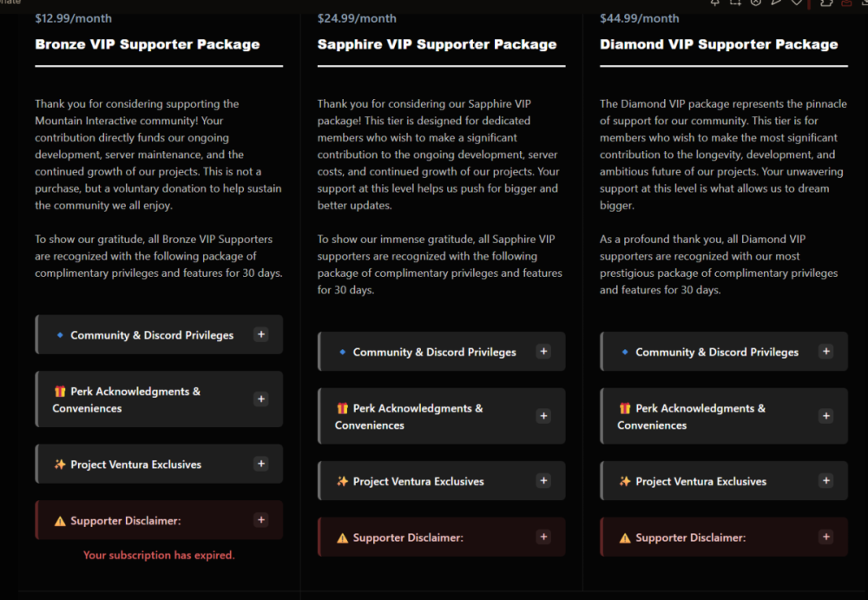This screenshot has width=868, height=600.
Task: Expand Diamond Supporter Disclaimer plus button
Action: pos(826,537)
